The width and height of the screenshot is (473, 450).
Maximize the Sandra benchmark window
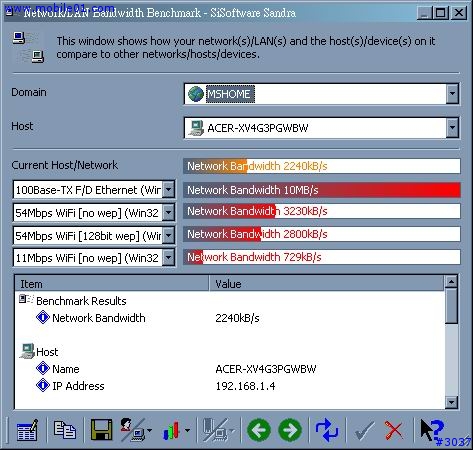point(440,13)
